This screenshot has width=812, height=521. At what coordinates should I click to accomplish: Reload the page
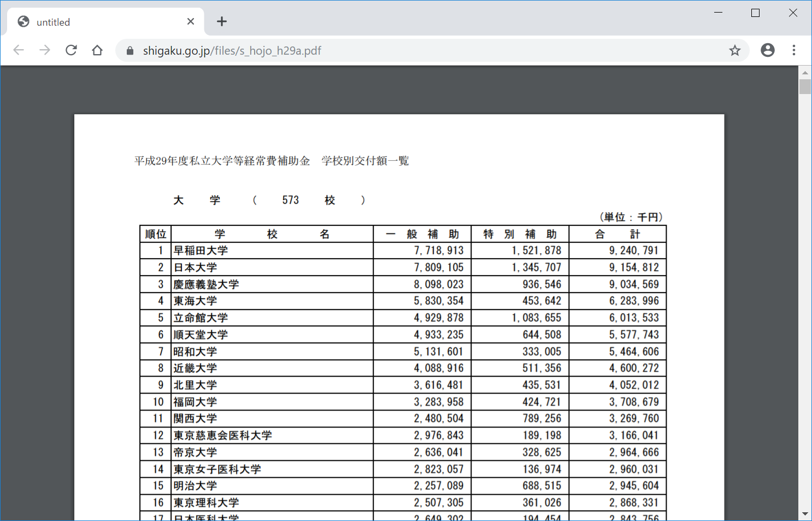point(71,50)
